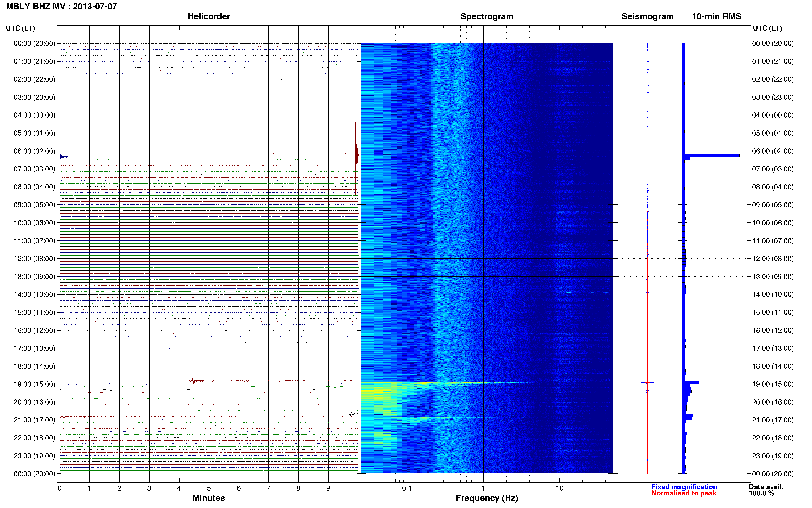Click the "100.0 %" availability value
Image resolution: width=812 pixels, height=508 pixels.
762,493
